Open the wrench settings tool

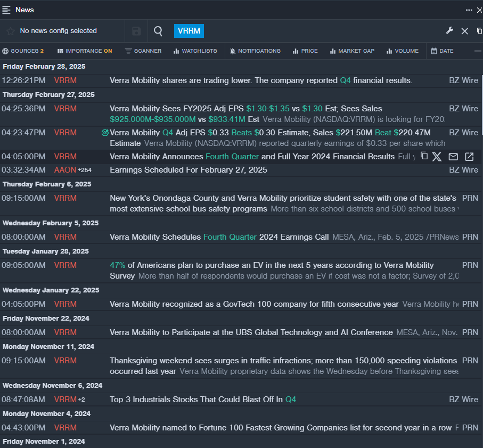point(449,31)
